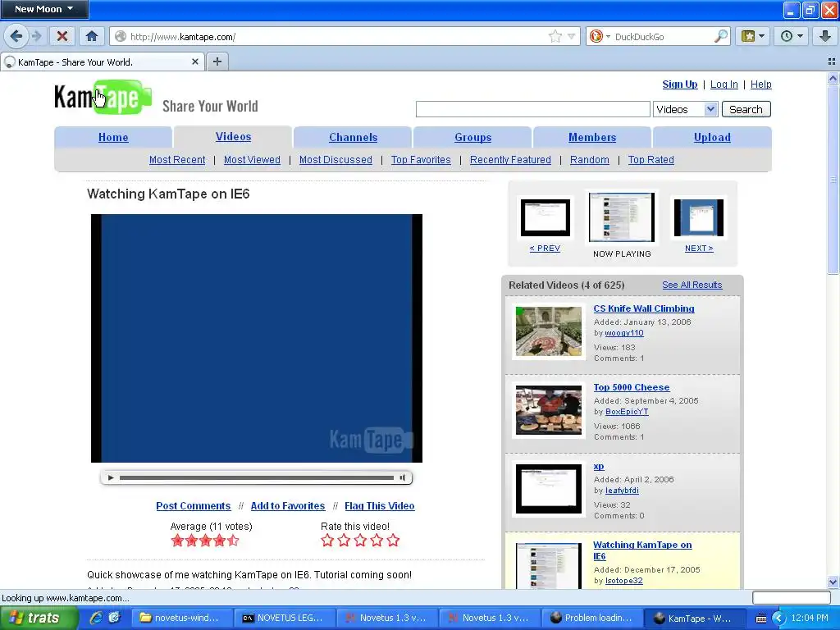Open the Most Discussed link

[336, 160]
